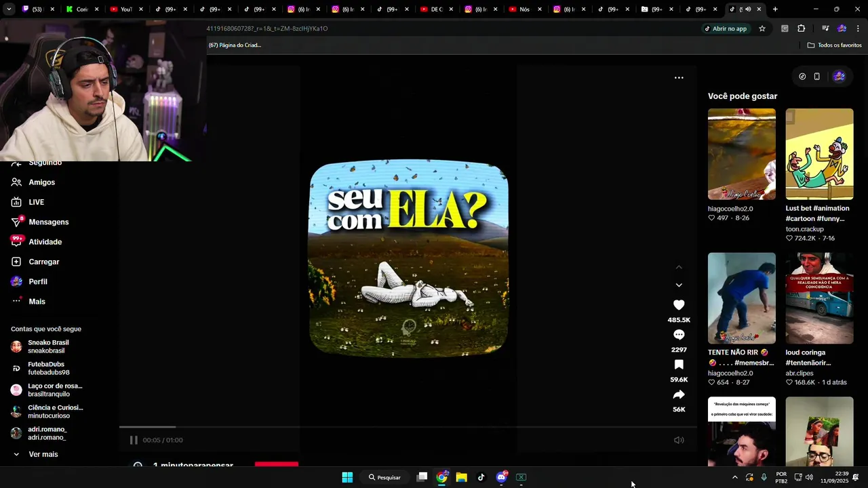Open Página do Criador bookmark
The width and height of the screenshot is (868, 488).
click(x=235, y=45)
